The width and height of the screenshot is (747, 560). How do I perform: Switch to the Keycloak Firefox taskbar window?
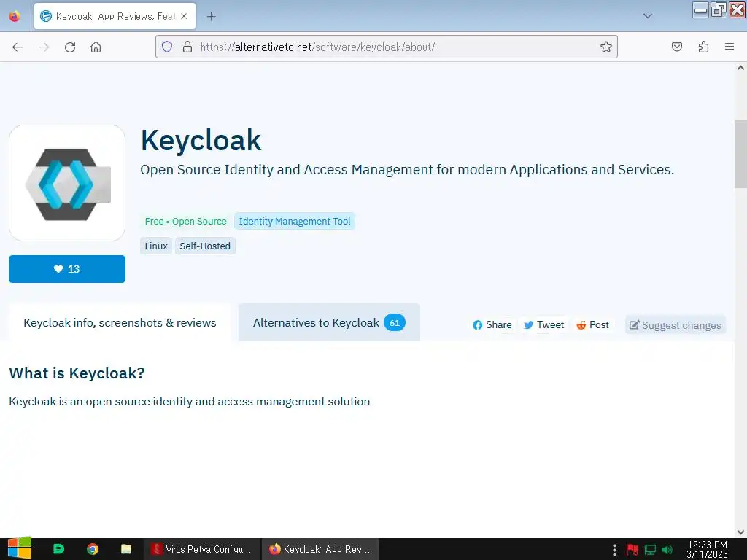(320, 549)
